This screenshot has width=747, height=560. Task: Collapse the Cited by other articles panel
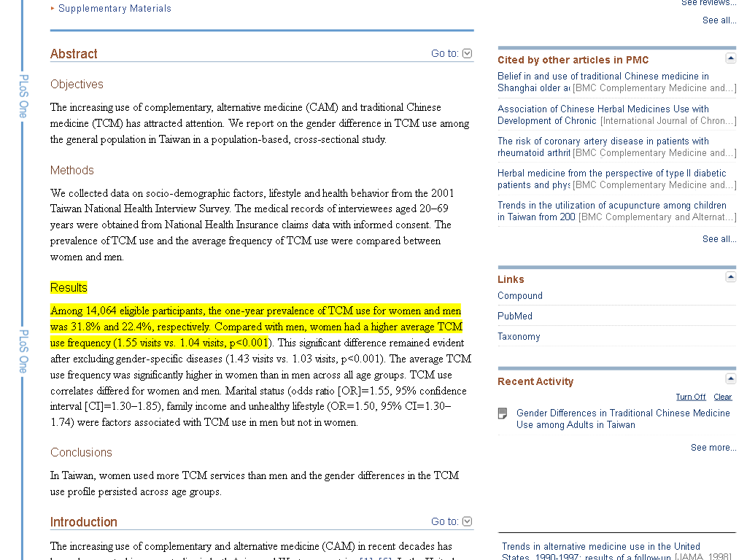point(730,58)
